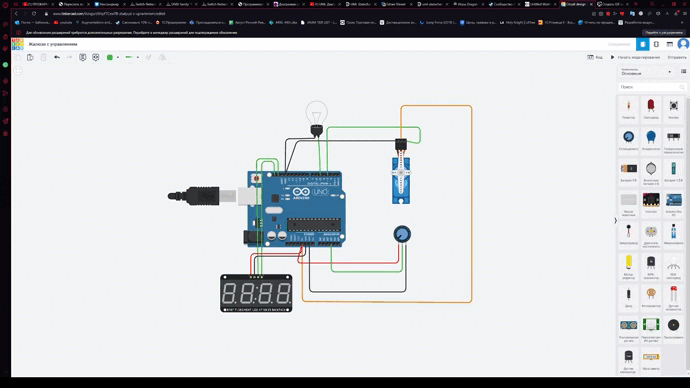Select the Capacitor component
This screenshot has width=690, height=388.
point(651,140)
